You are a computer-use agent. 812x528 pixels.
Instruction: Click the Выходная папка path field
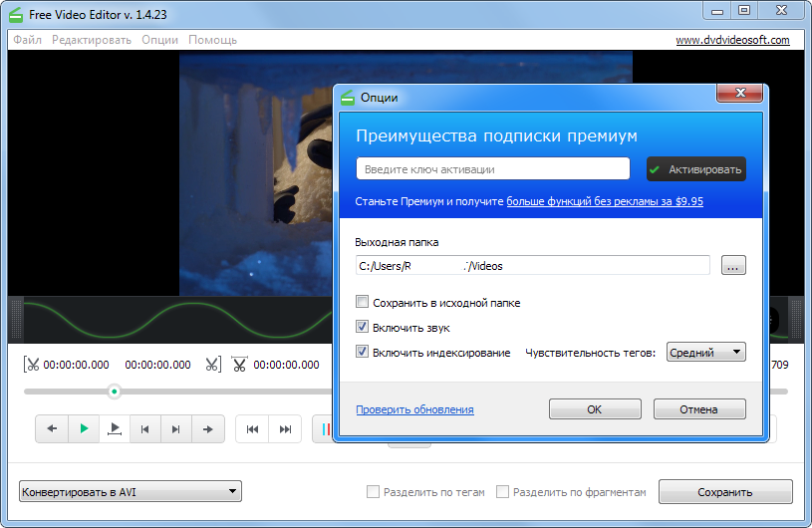(x=532, y=266)
